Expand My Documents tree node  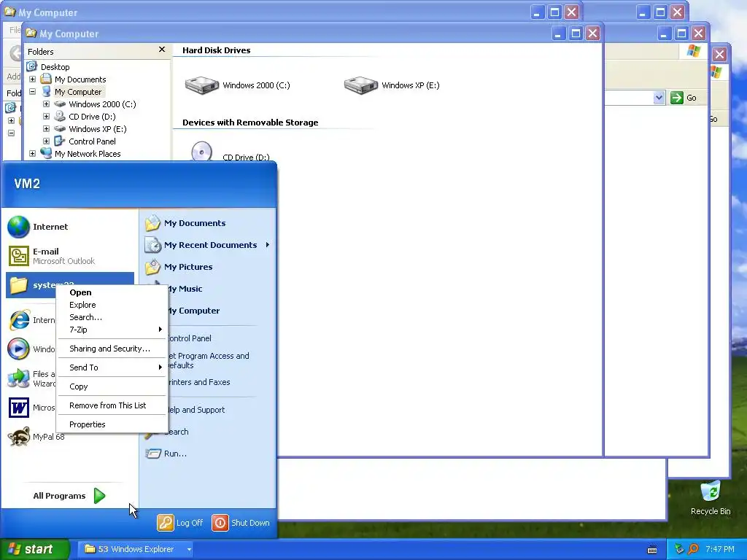[32, 79]
